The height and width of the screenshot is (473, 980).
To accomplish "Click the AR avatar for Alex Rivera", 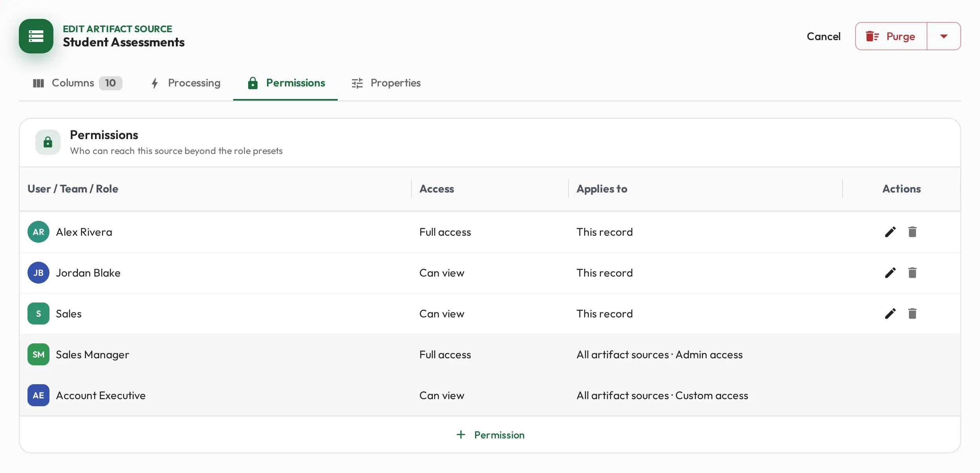I will [38, 232].
